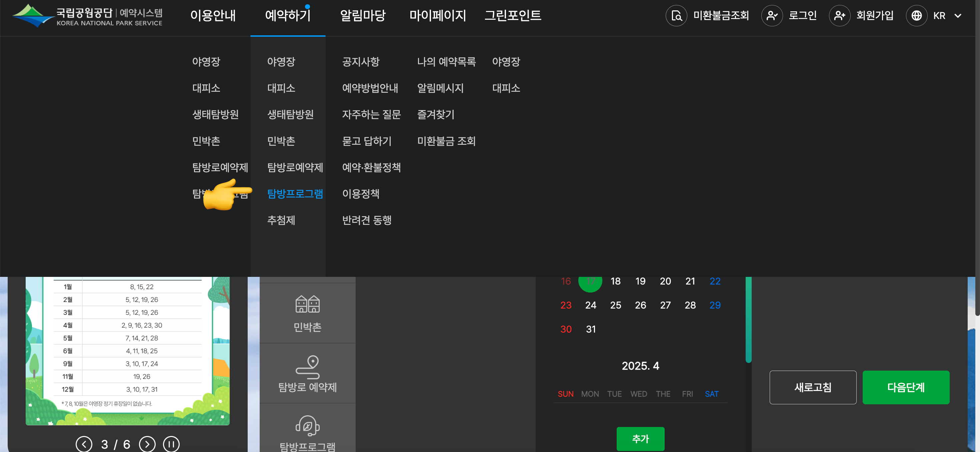980x452 pixels.
Task: Click the 새로고침 button
Action: click(x=813, y=387)
